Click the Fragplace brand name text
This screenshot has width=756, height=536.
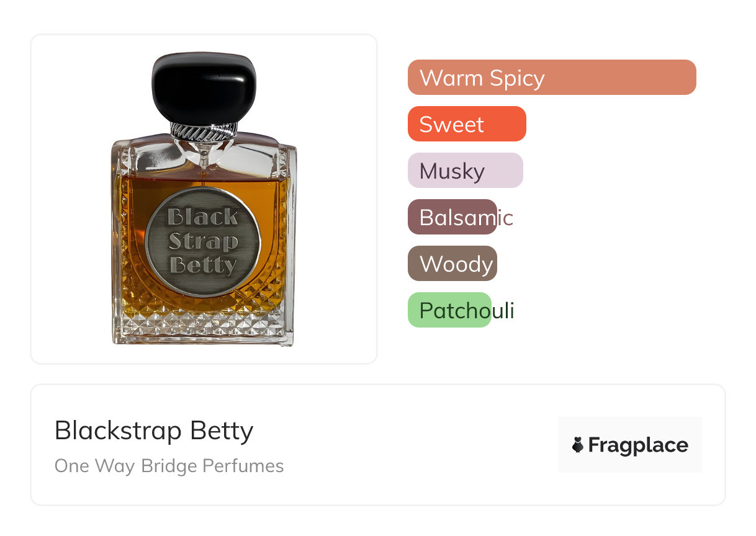coord(637,445)
